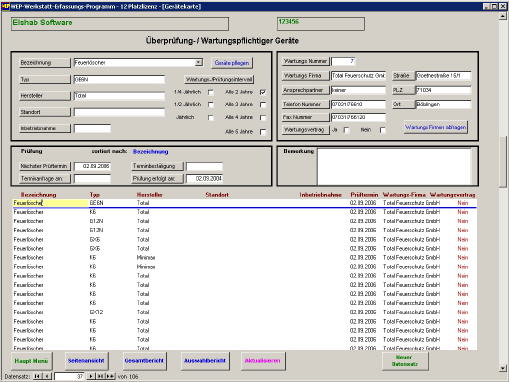
Task: Click the Inbetriebnahme date input field
Action: [x=92, y=128]
